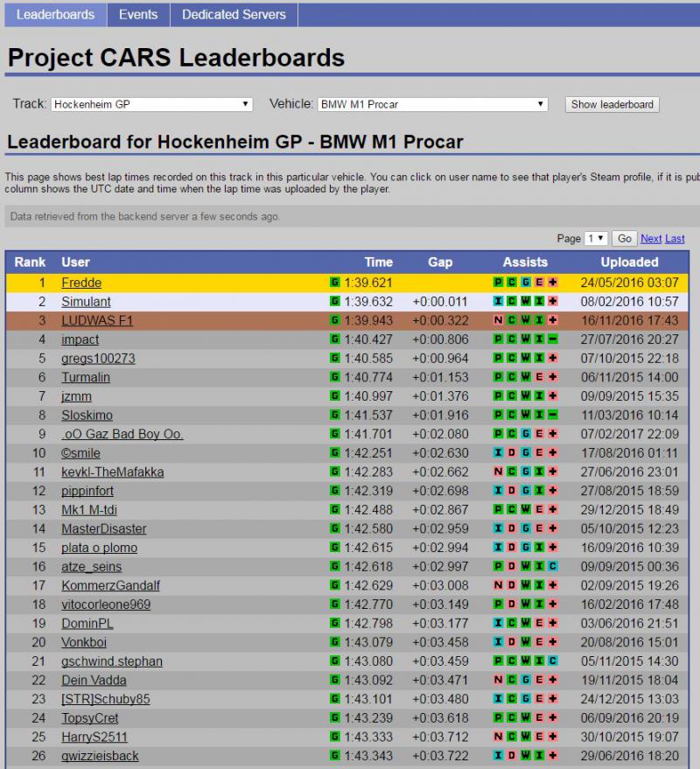Click the cyan C icon in gschwind.stephan's row
This screenshot has width=700, height=769.
(553, 661)
